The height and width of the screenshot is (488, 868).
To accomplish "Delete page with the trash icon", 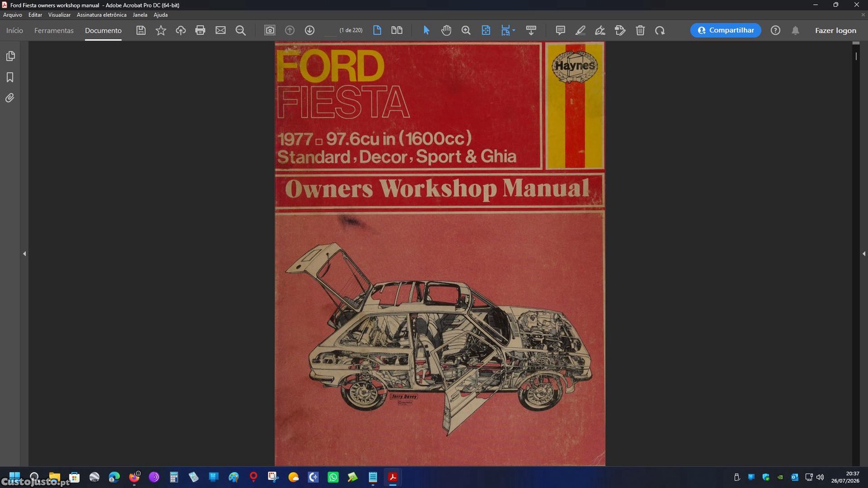I will click(640, 30).
